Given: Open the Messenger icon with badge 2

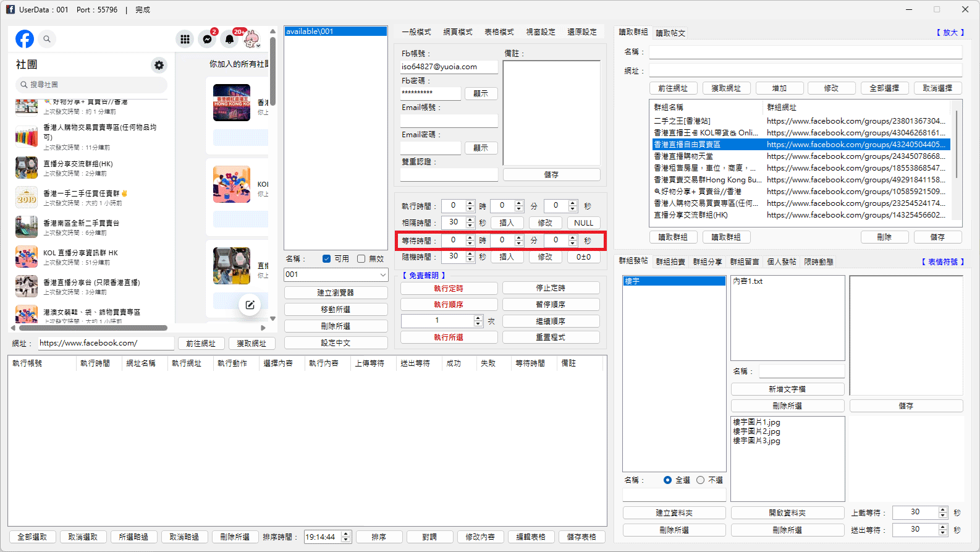Looking at the screenshot, I should 208,39.
